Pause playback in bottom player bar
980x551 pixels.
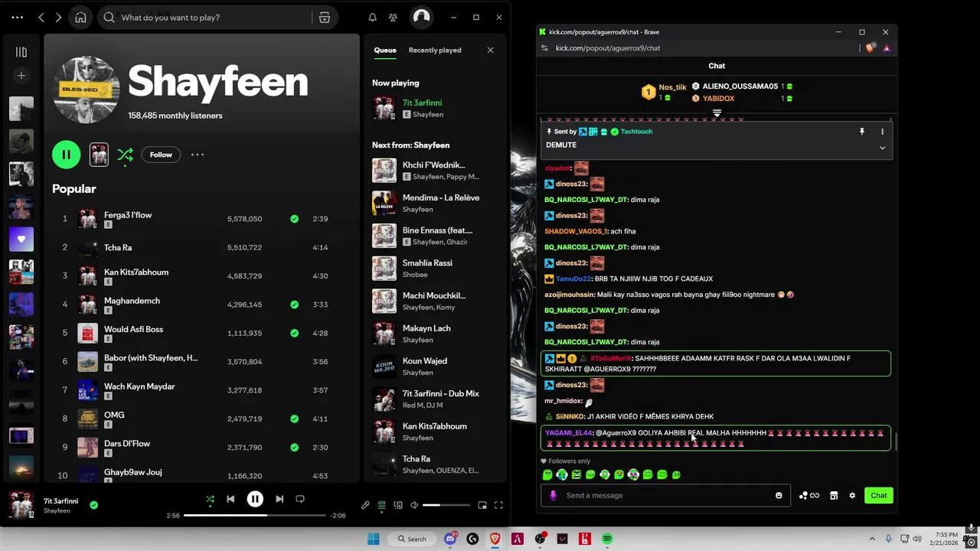click(255, 499)
